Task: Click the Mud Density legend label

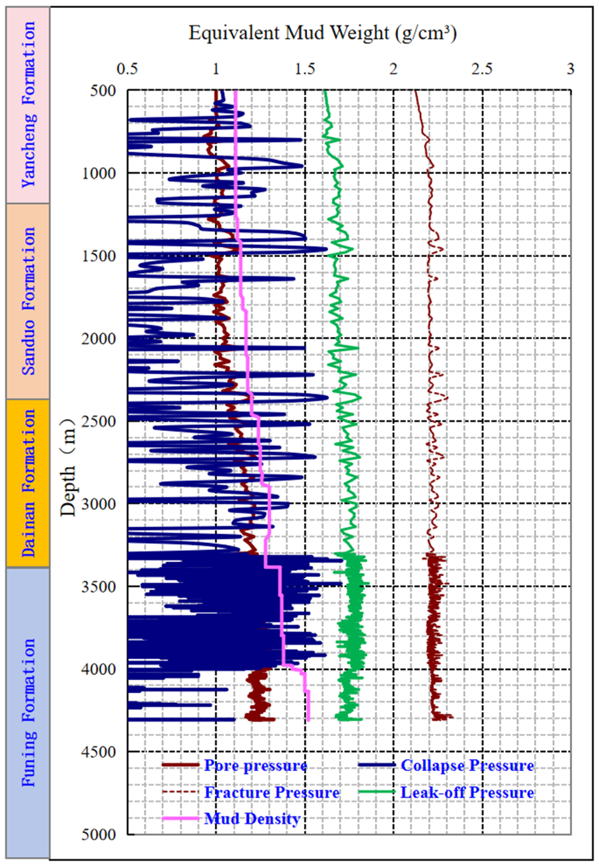Action: pos(252,819)
